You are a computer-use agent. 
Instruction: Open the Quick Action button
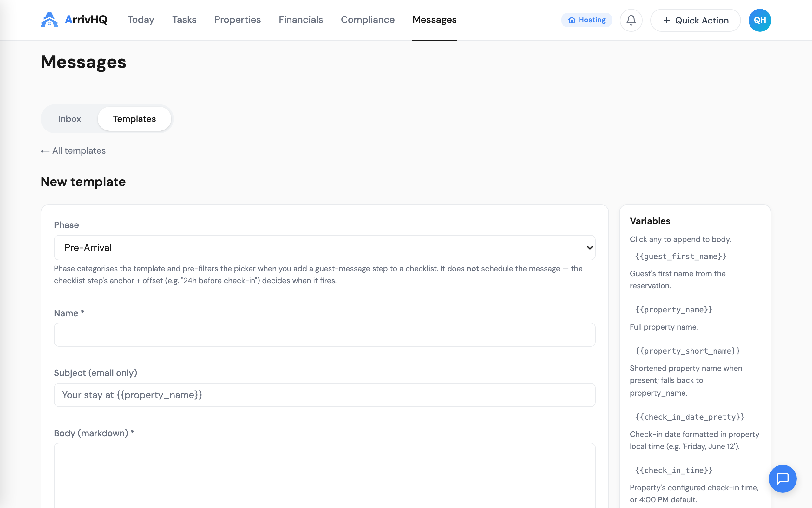tap(695, 20)
